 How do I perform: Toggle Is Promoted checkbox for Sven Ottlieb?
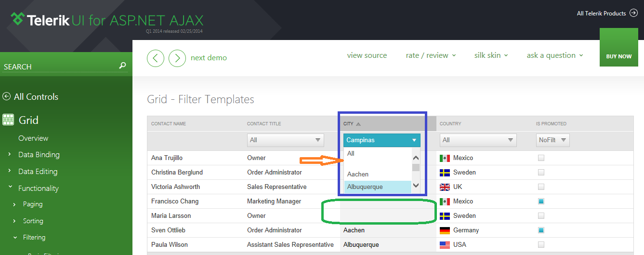(541, 230)
